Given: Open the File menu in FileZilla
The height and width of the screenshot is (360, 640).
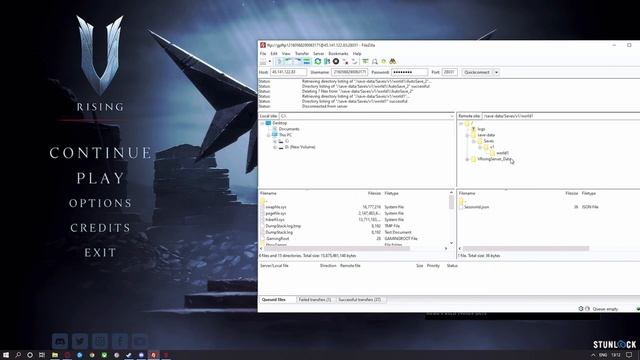Looking at the screenshot, I should [x=263, y=53].
